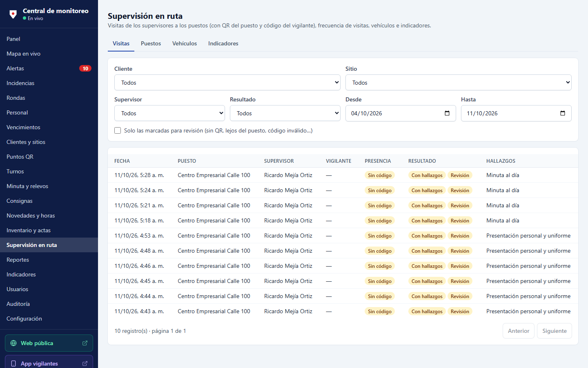Open the calendar picker in the Hasta field

tap(563, 113)
